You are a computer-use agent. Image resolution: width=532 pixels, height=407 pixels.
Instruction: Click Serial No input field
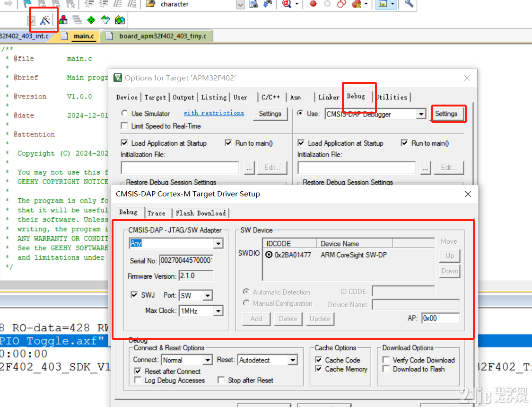pyautogui.click(x=186, y=260)
